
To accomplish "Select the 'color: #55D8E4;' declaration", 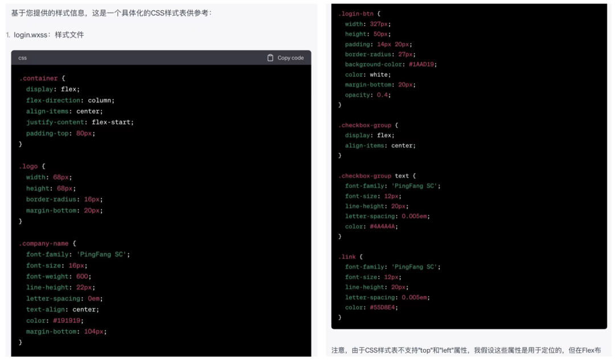I will pyautogui.click(x=371, y=308).
